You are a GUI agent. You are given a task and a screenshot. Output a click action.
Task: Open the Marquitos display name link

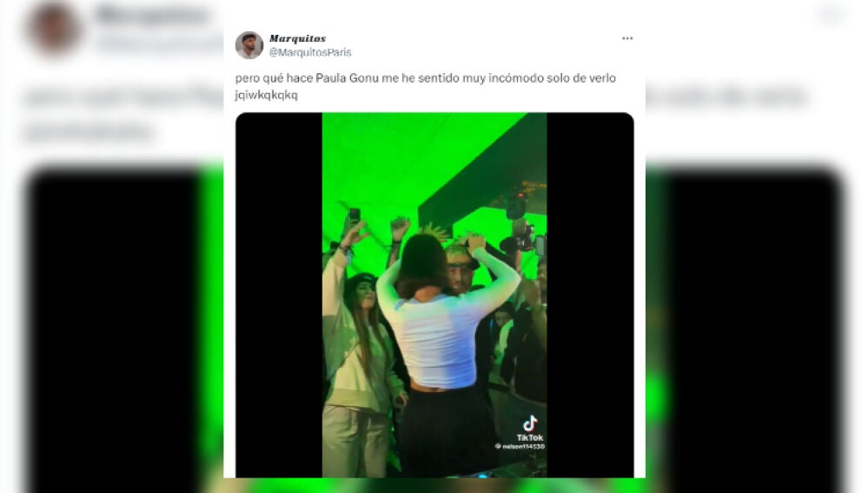[x=297, y=38]
